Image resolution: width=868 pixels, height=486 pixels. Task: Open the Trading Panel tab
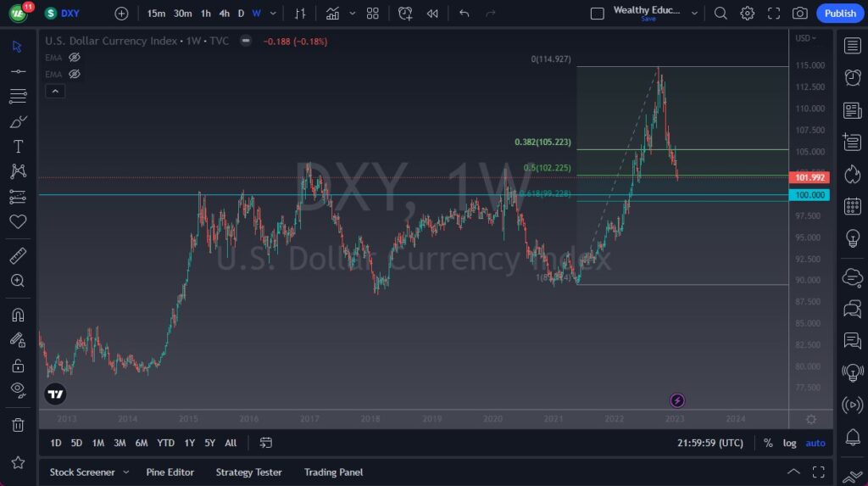[333, 472]
